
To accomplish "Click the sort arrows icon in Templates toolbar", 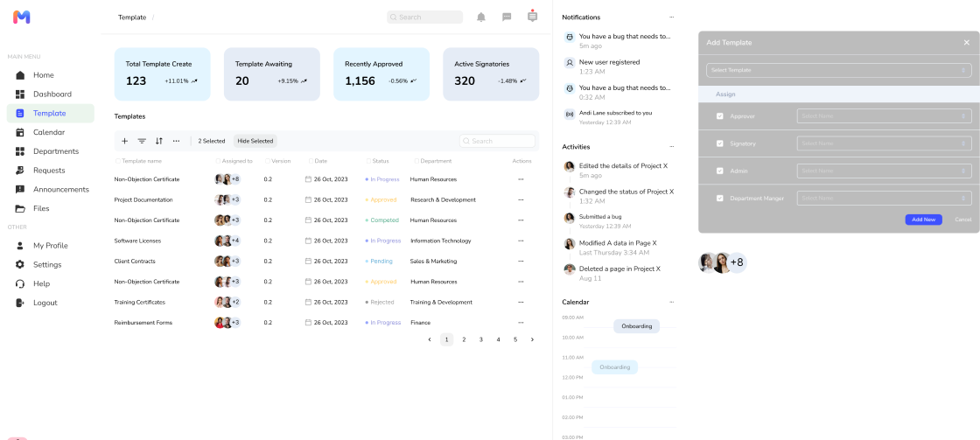I will (x=159, y=141).
